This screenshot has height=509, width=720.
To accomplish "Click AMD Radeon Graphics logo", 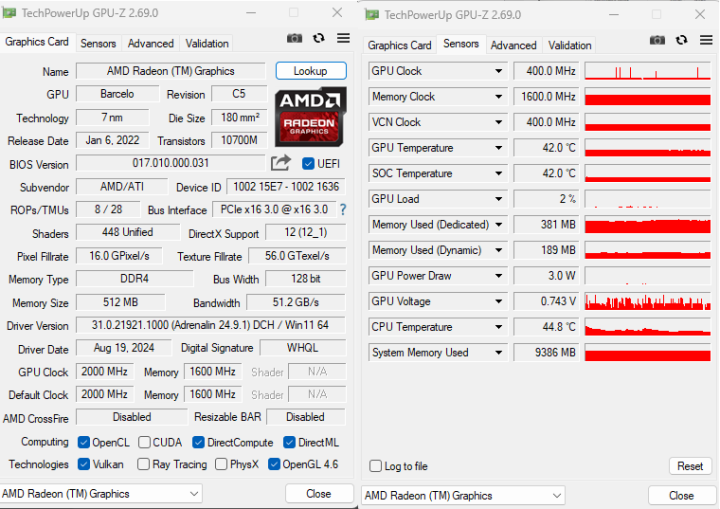I will tap(310, 117).
